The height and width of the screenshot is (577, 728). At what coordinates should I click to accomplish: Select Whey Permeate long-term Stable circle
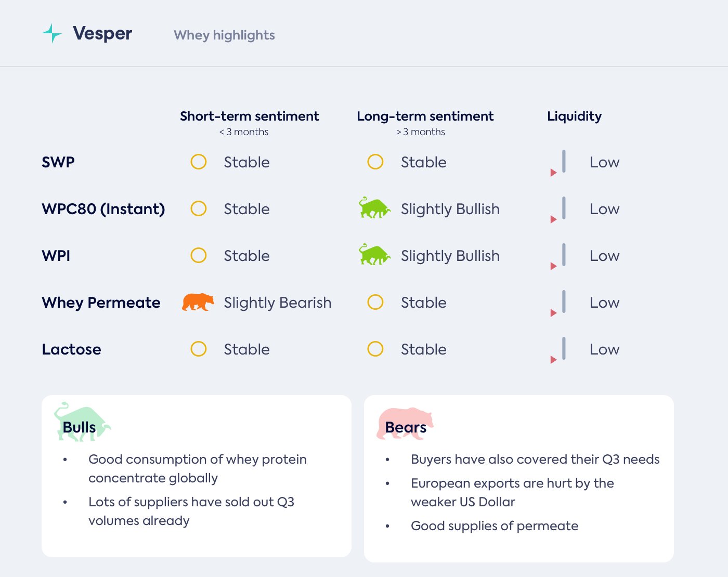pyautogui.click(x=375, y=302)
